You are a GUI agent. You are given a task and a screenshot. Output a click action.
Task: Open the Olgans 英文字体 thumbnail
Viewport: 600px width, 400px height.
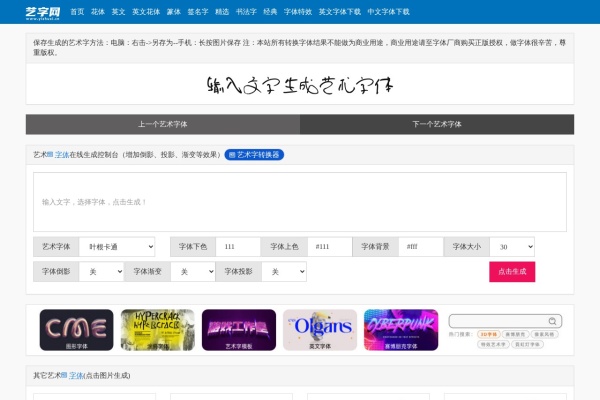(320, 330)
